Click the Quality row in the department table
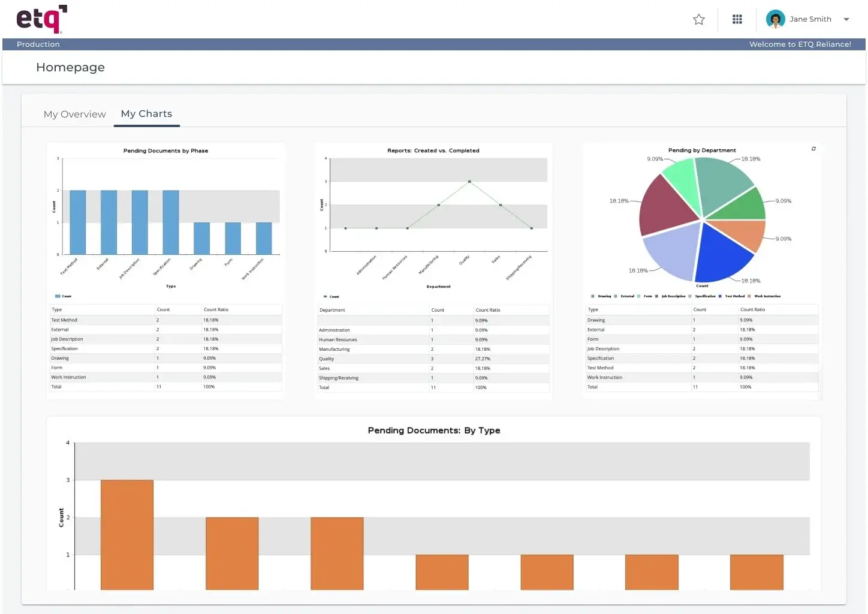Viewport: 868px width, 614px height. (432, 359)
